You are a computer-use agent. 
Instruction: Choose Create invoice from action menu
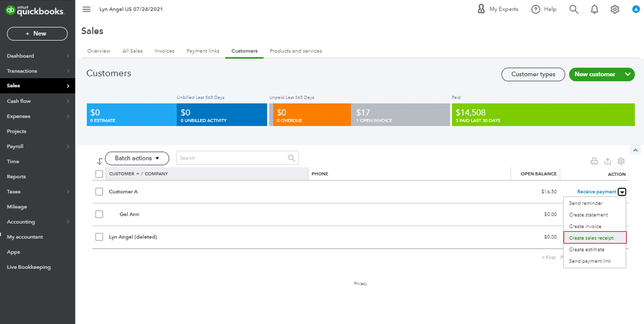pos(594,226)
